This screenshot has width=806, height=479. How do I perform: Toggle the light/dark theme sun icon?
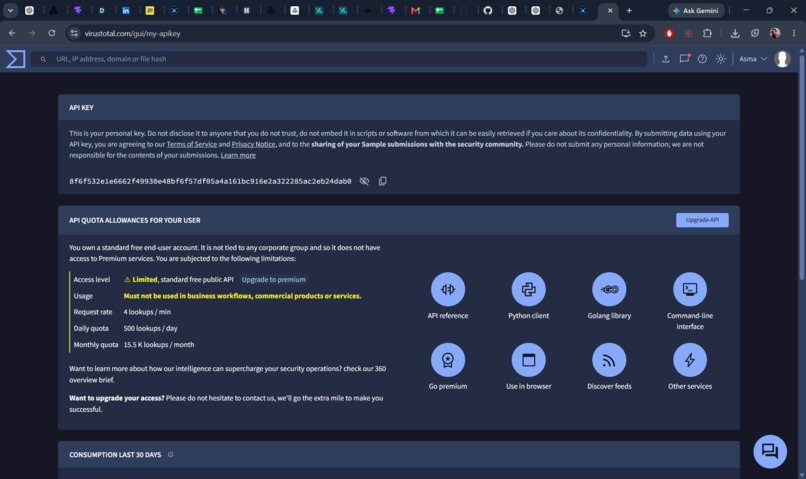[x=721, y=59]
